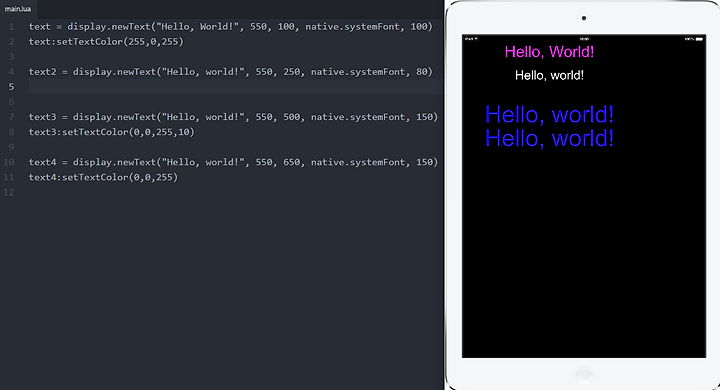The height and width of the screenshot is (390, 720).
Task: Click line number 7 in the gutter
Action: pos(11,117)
